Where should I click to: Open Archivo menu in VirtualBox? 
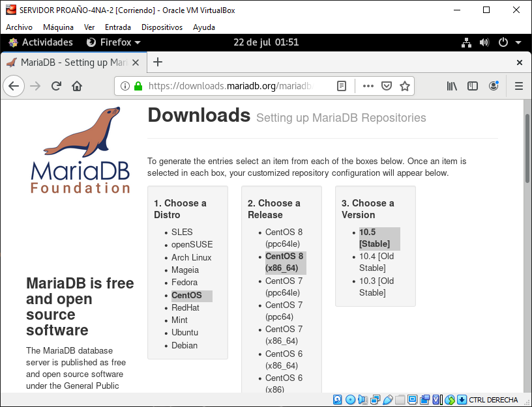pyautogui.click(x=20, y=27)
